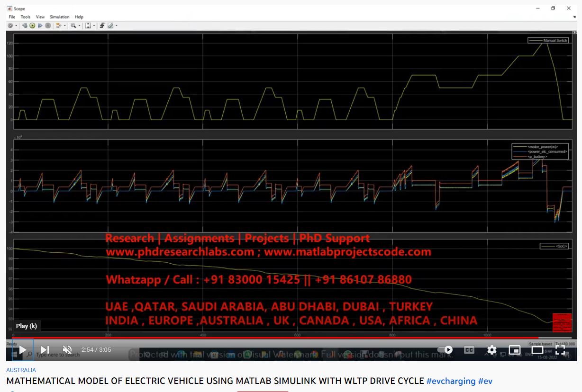The width and height of the screenshot is (582, 392).
Task: Open the Scope configuration properties gear
Action: tap(10, 26)
